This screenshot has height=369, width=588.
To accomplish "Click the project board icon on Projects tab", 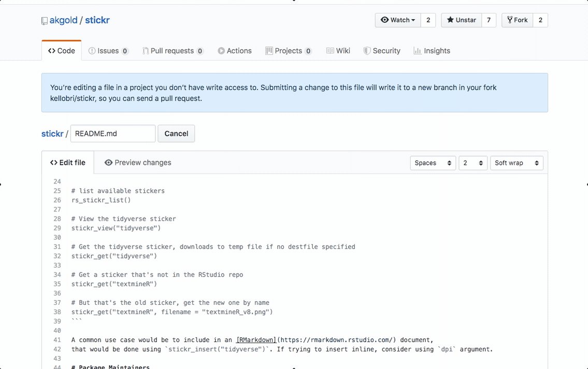I will (269, 51).
